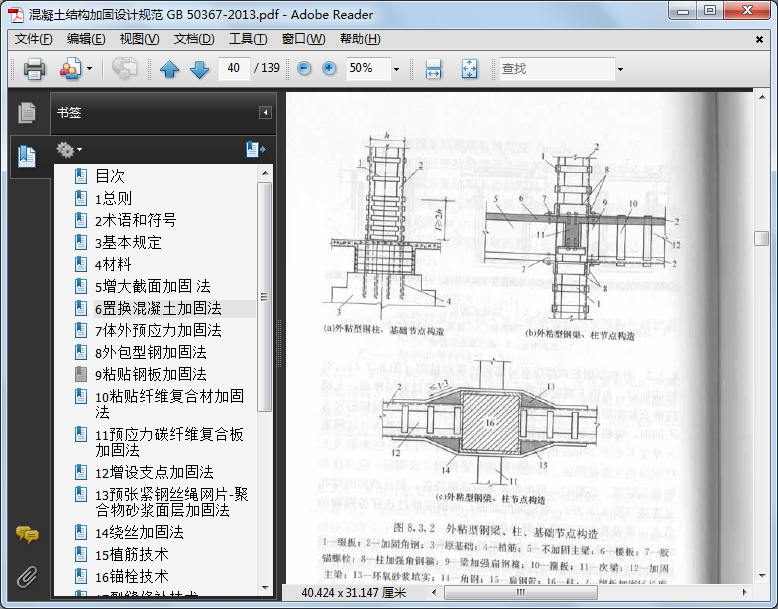The height and width of the screenshot is (609, 778).
Task: Click expand current bookmark icon
Action: 256,149
